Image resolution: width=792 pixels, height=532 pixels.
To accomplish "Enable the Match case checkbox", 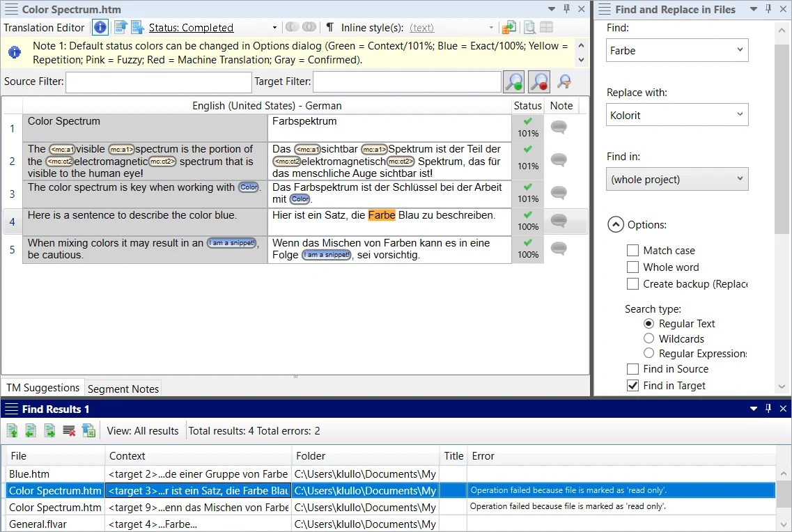I will [632, 250].
